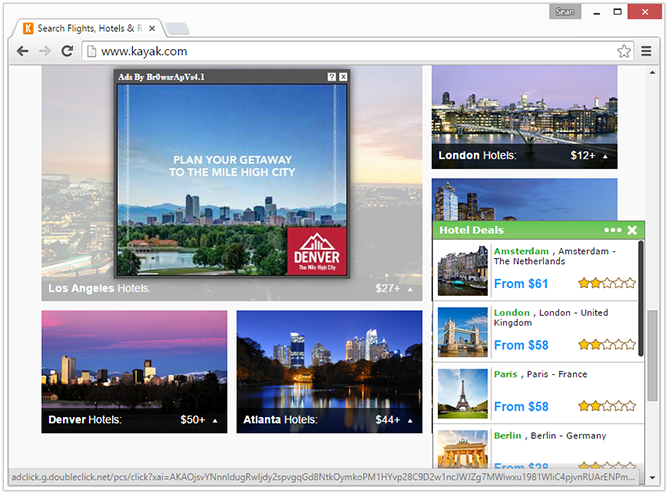Close the Ads By BrowsrApVs popup

point(343,77)
